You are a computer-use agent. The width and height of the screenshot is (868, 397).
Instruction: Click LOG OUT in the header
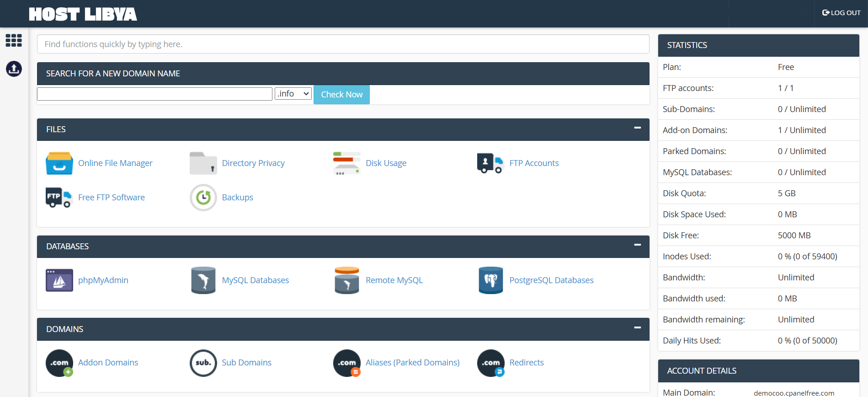841,13
